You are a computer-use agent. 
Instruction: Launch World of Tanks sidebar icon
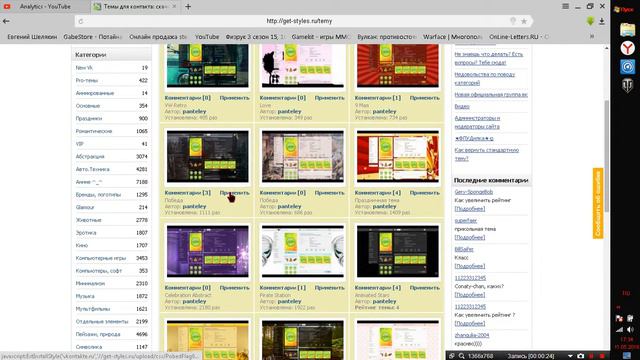click(627, 85)
